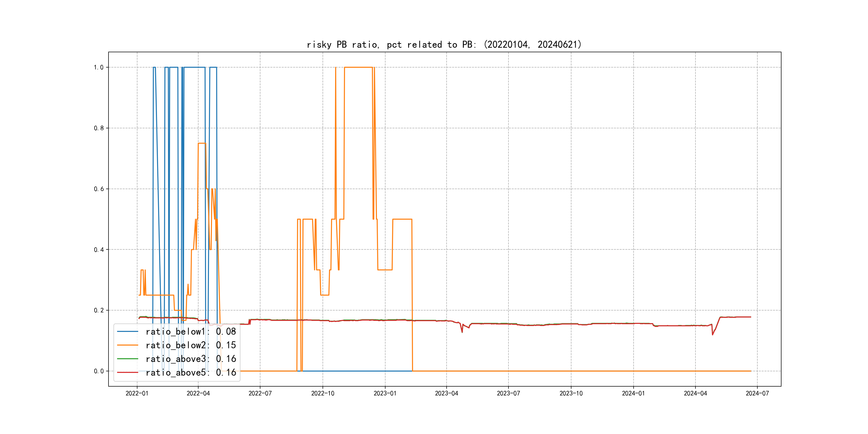Click the 0.0 y-axis tick label
This screenshot has width=868, height=434.
(98, 371)
